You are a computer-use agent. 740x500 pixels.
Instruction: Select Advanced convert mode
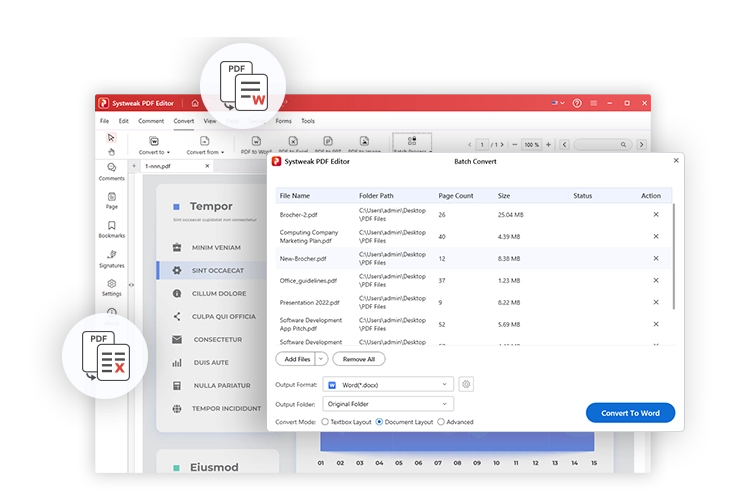(x=441, y=422)
